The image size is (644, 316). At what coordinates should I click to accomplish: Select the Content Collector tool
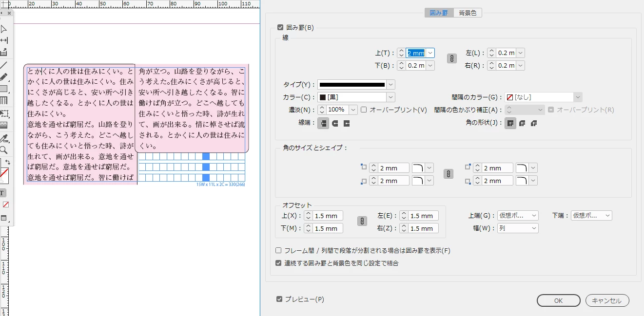pyautogui.click(x=4, y=52)
